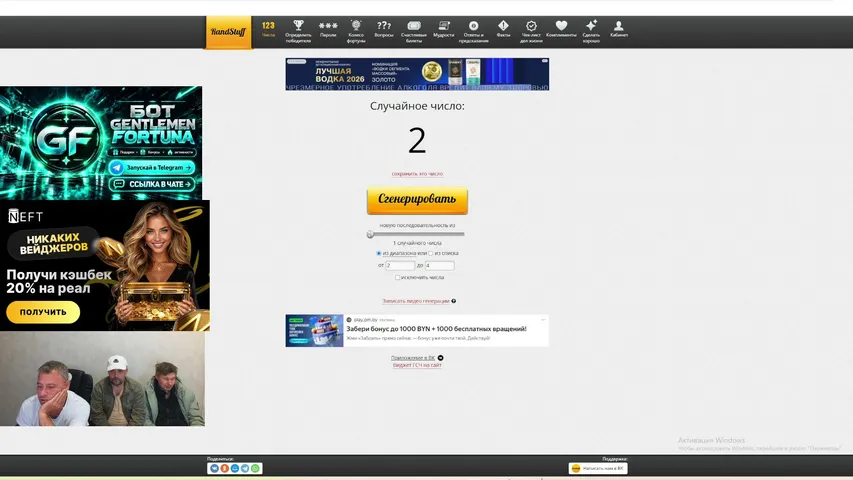Open the 'Забери бонус до 1000 BYN' ad

coord(417,330)
